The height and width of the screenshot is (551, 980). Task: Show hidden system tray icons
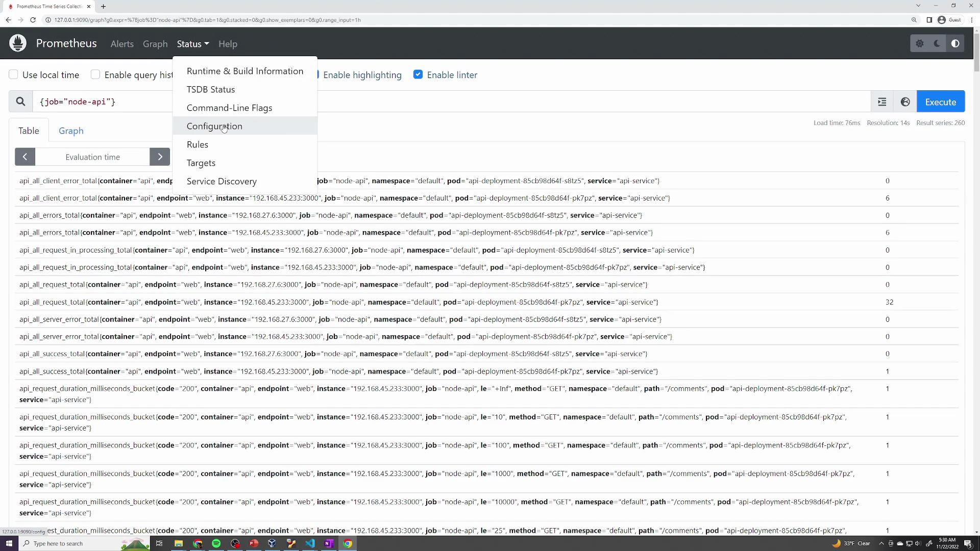coord(881,543)
